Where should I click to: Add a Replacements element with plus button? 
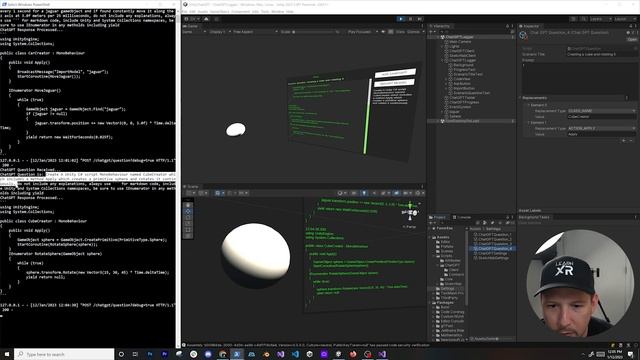point(624,140)
